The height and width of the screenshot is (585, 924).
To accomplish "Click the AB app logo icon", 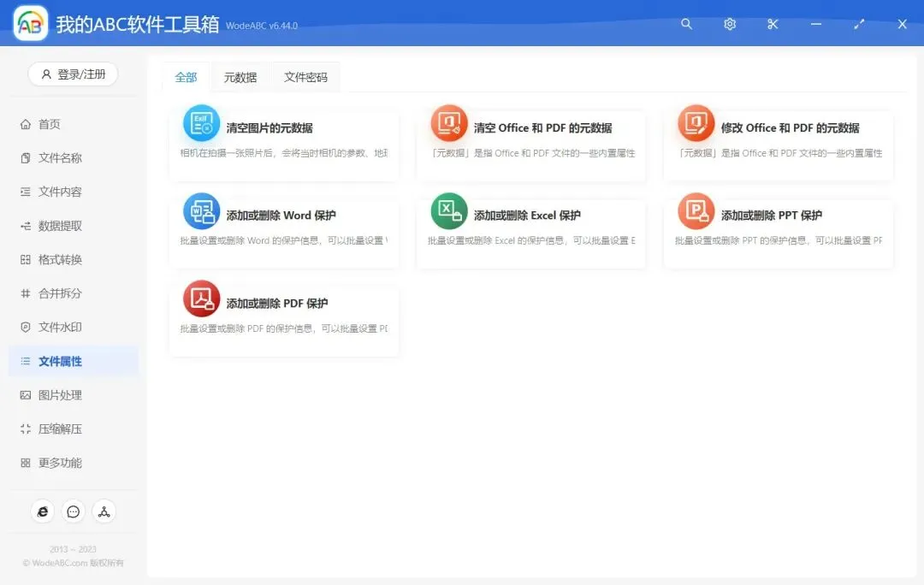I will [x=31, y=24].
